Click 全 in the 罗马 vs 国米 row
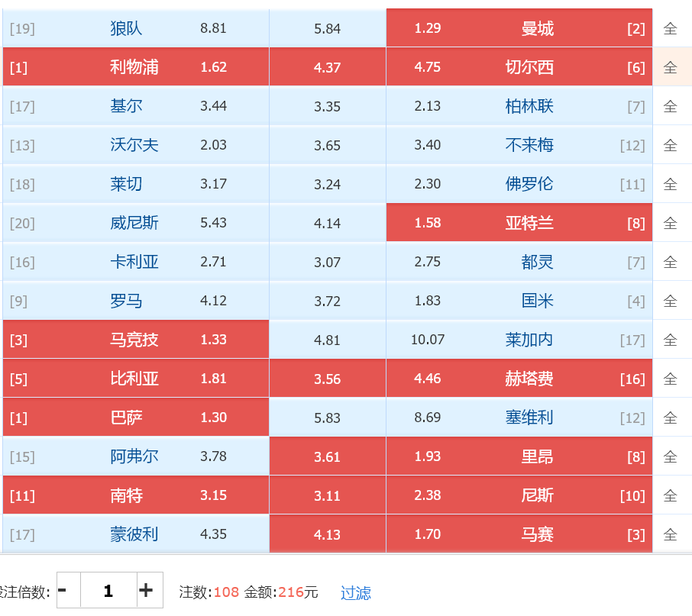This screenshot has height=616, width=692. coord(670,302)
